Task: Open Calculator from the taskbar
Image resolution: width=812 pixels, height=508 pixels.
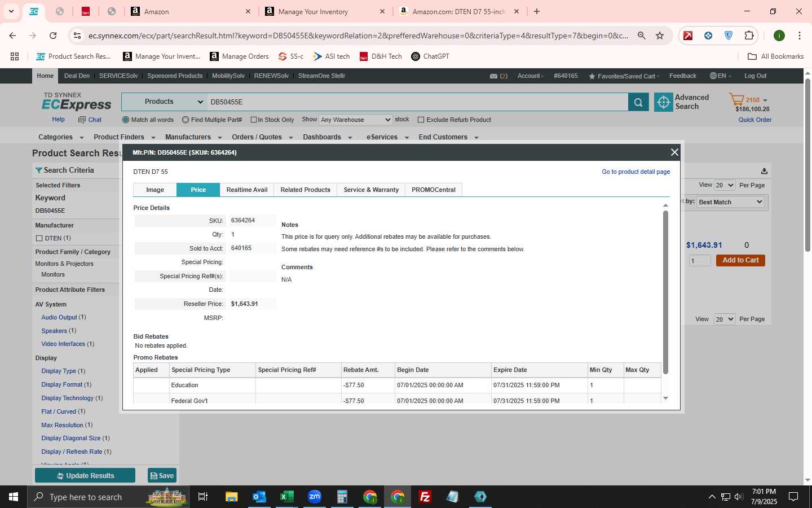Action: coord(342,497)
